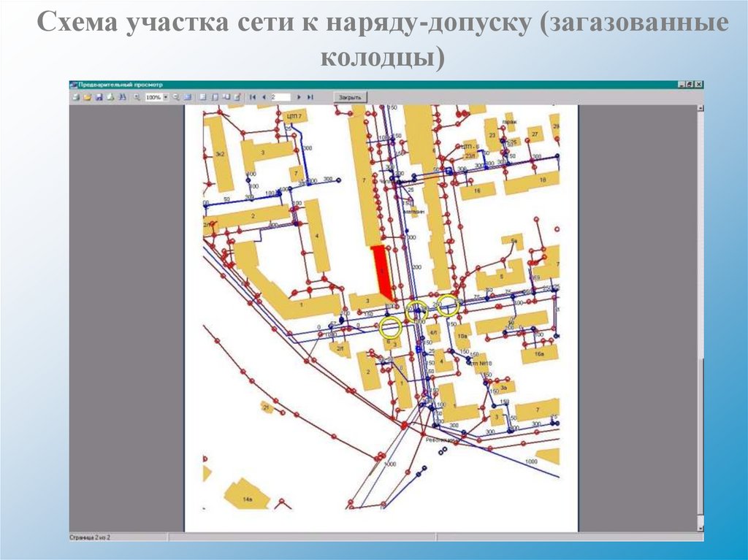Screen dimensions: 748x560
Task: Select the single page layout icon
Action: (203, 97)
